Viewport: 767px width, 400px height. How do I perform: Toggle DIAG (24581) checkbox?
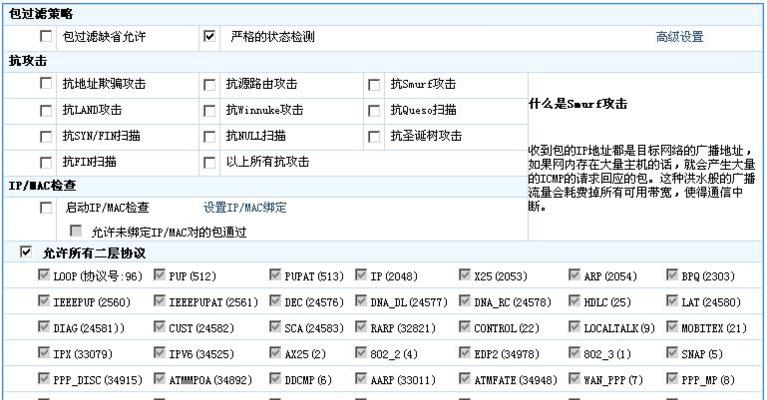(x=44, y=327)
